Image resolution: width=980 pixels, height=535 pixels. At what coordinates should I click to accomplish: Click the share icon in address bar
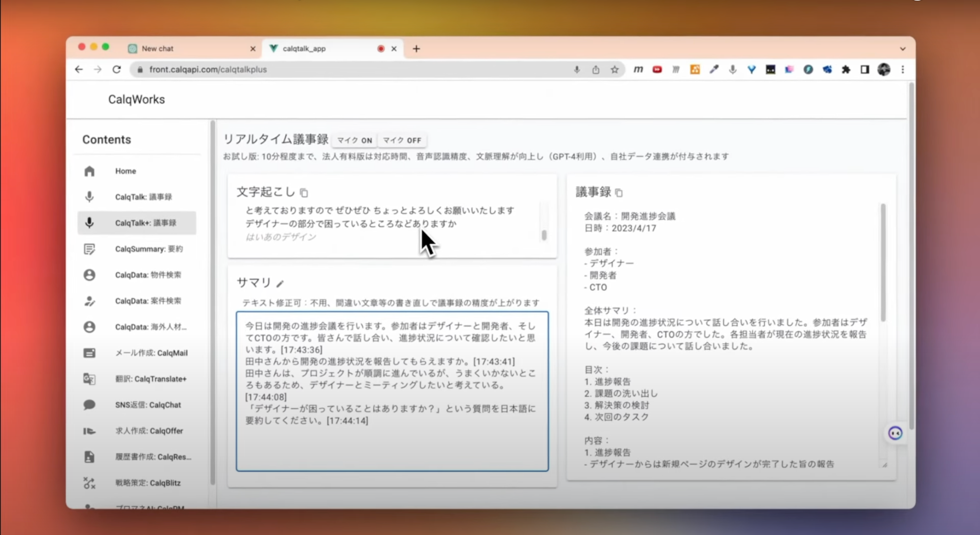tap(596, 70)
